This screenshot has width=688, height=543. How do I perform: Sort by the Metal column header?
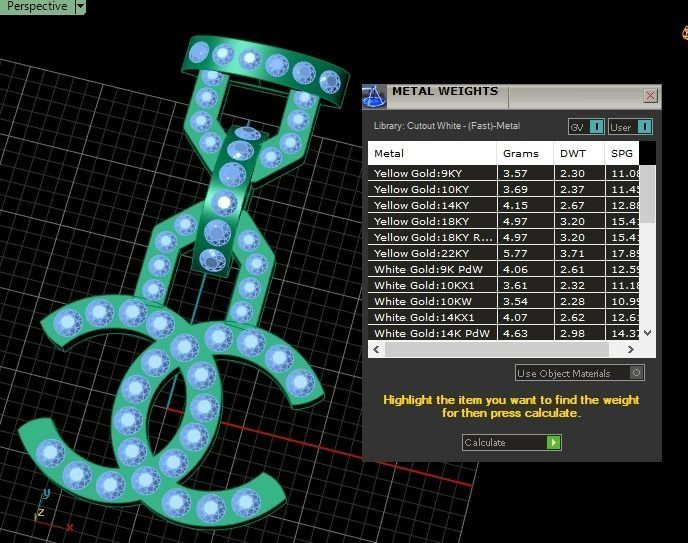[x=432, y=153]
